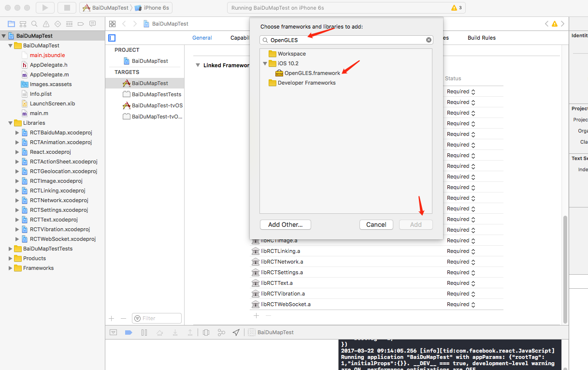
Task: Switch to the General tab
Action: [x=202, y=38]
